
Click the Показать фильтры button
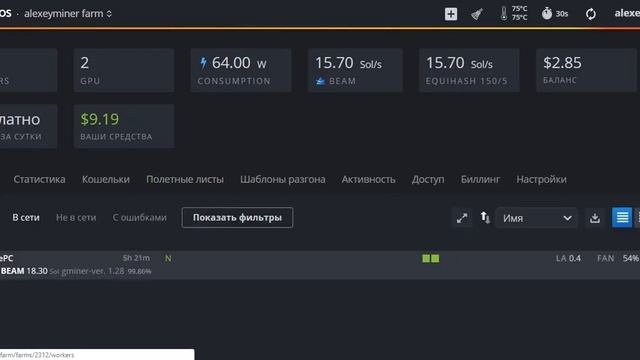237,218
